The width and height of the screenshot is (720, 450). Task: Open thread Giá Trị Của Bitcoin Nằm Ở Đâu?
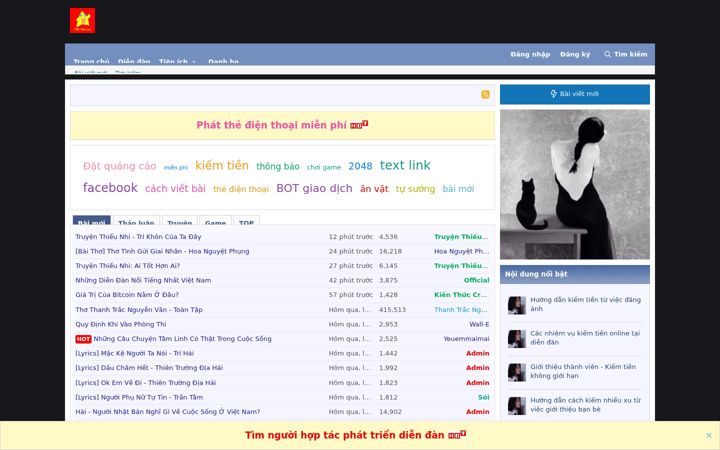(x=127, y=295)
